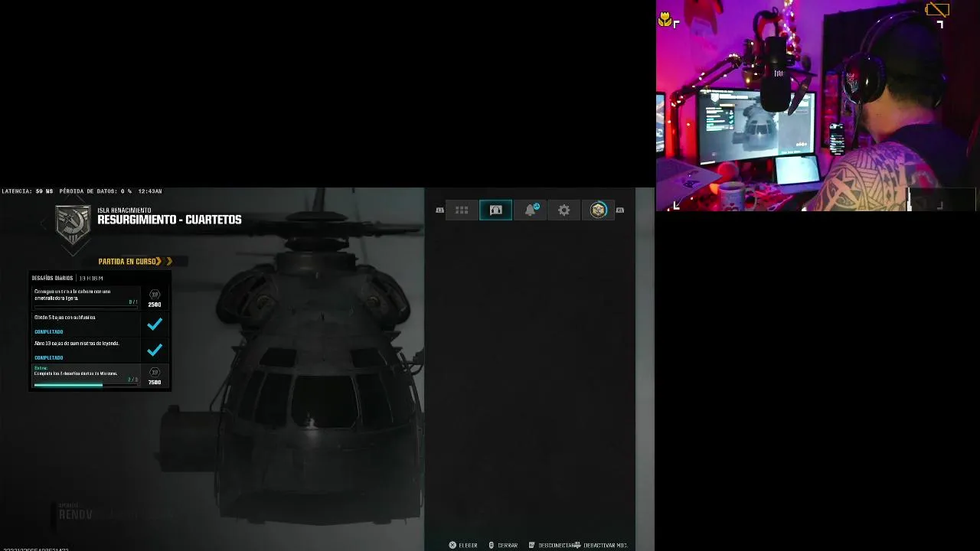This screenshot has height=551, width=980.
Task: Click the Desafíos Diarios header
Action: pos(53,278)
